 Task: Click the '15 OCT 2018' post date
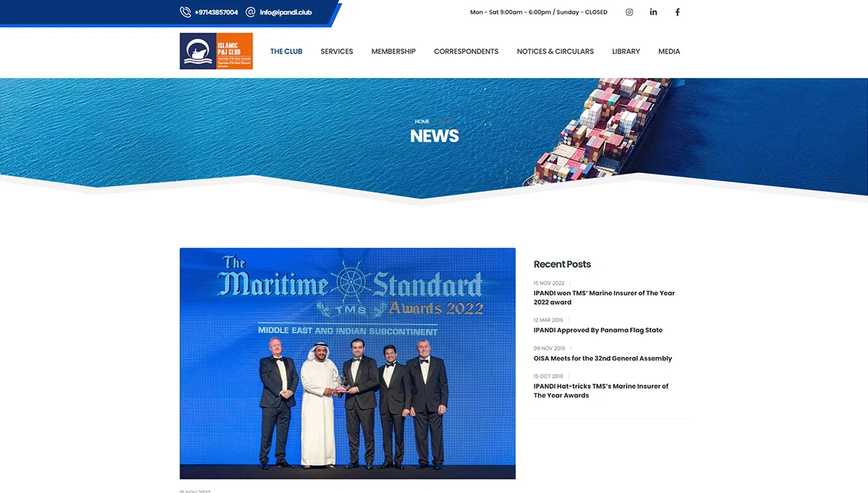point(548,376)
